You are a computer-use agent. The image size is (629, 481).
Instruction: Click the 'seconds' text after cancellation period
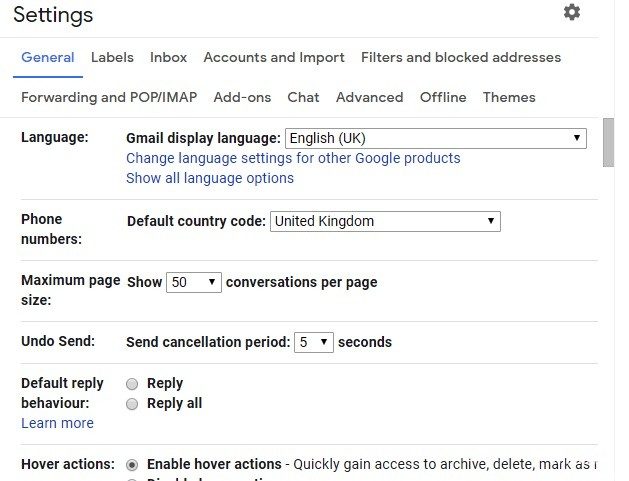[365, 342]
